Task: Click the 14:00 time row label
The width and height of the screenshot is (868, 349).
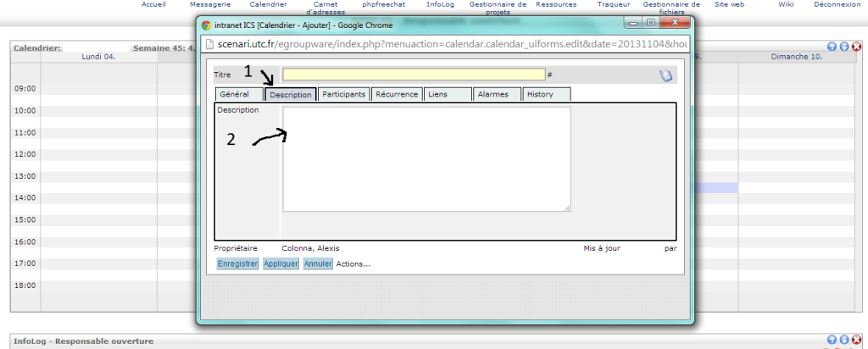Action: 25,198
